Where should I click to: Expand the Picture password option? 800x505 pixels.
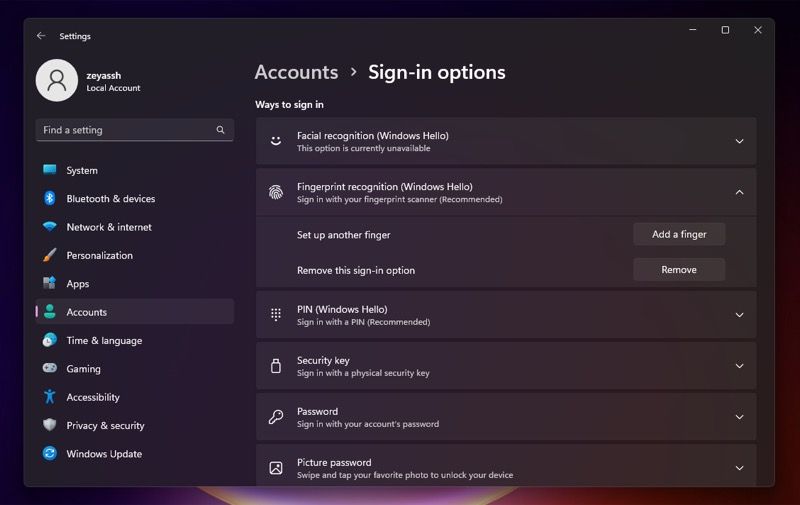pyautogui.click(x=739, y=468)
